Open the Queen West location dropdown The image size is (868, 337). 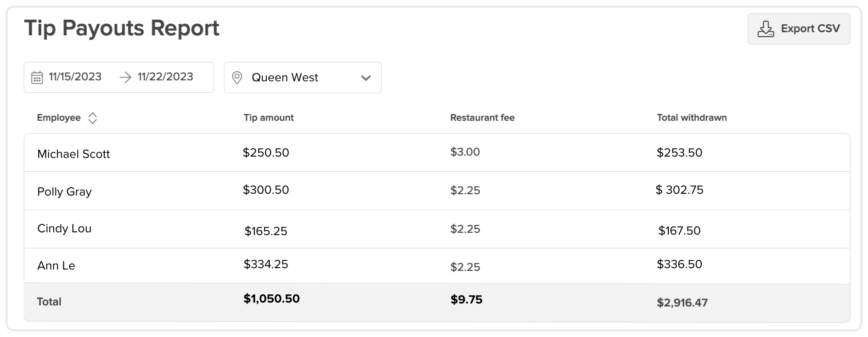(303, 78)
